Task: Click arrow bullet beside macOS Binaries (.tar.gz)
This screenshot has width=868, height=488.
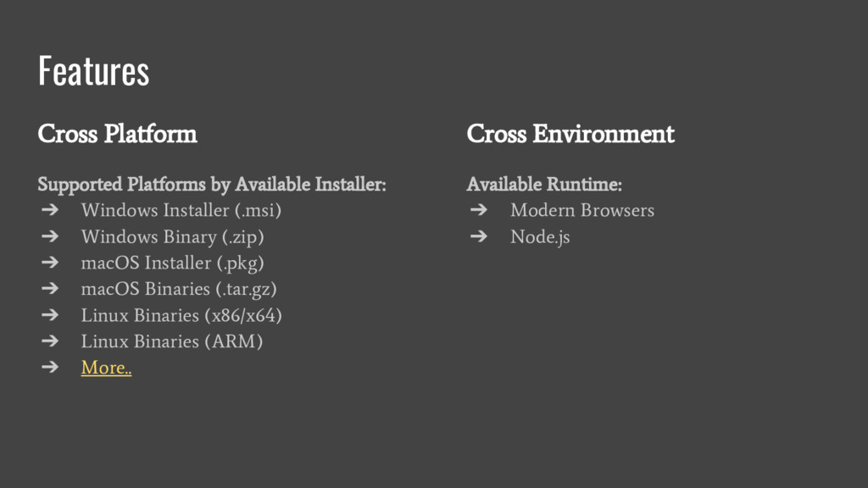Action: [50, 288]
